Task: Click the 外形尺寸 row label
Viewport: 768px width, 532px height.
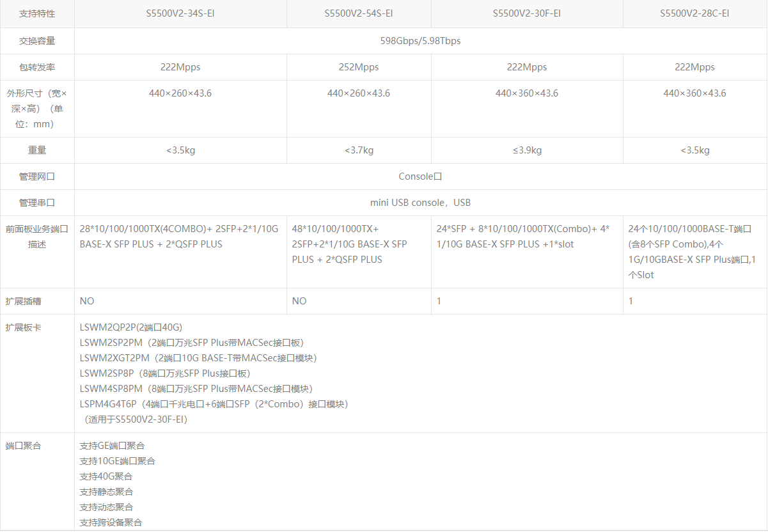Action: [37, 109]
